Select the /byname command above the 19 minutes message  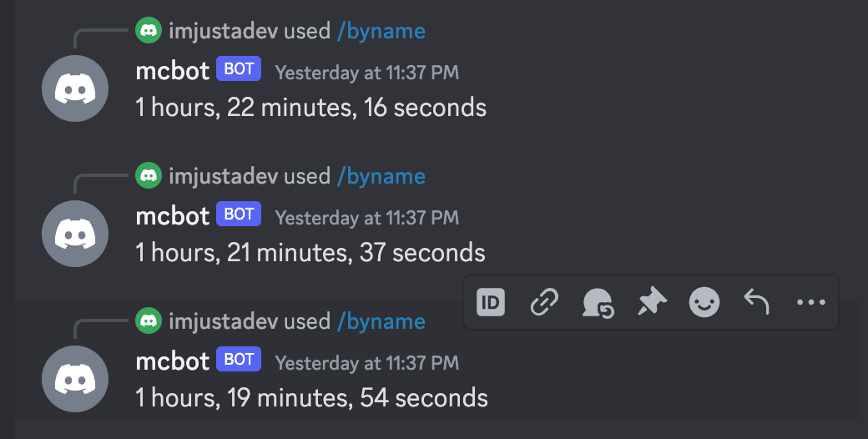(381, 322)
